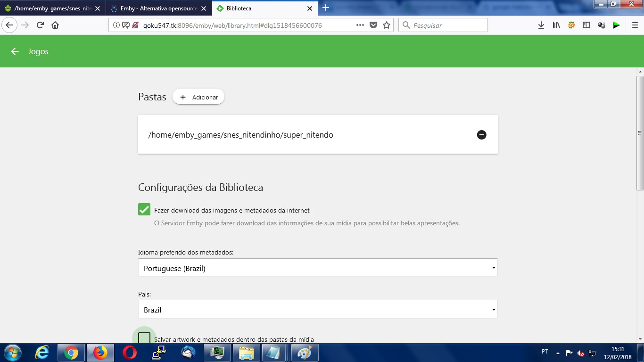Open Windows Explorer folder in the taskbar

247,353
